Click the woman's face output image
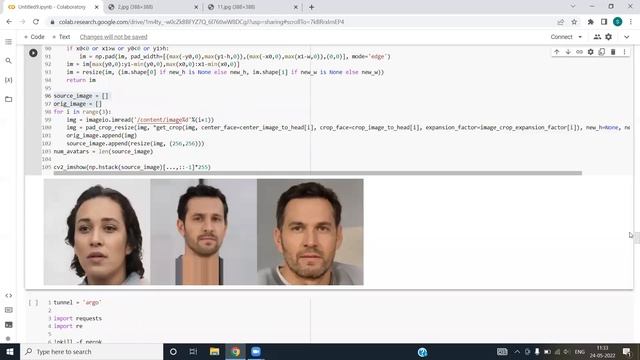Image resolution: width=640 pixels, height=360 pixels. point(97,232)
